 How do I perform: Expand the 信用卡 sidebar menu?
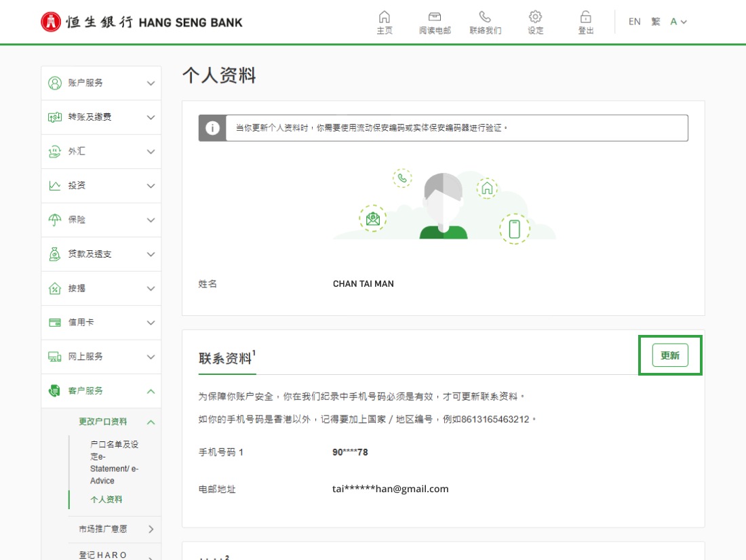pyautogui.click(x=101, y=323)
